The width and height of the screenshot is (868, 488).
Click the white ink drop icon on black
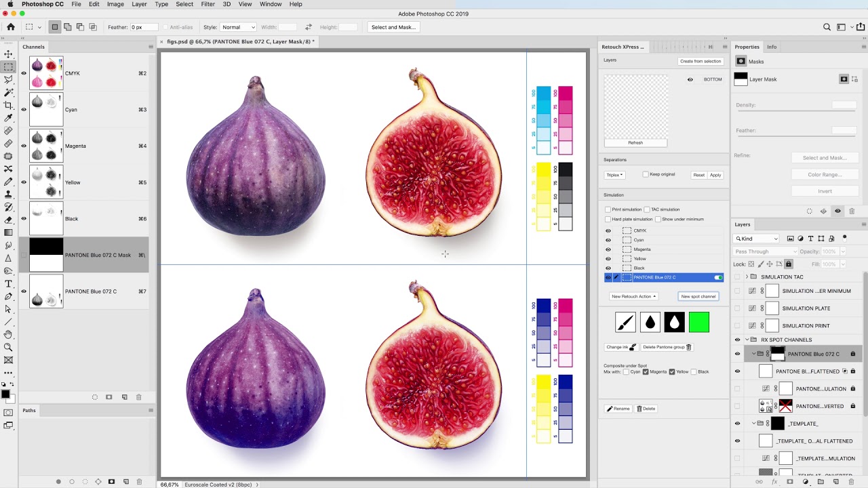pos(675,322)
